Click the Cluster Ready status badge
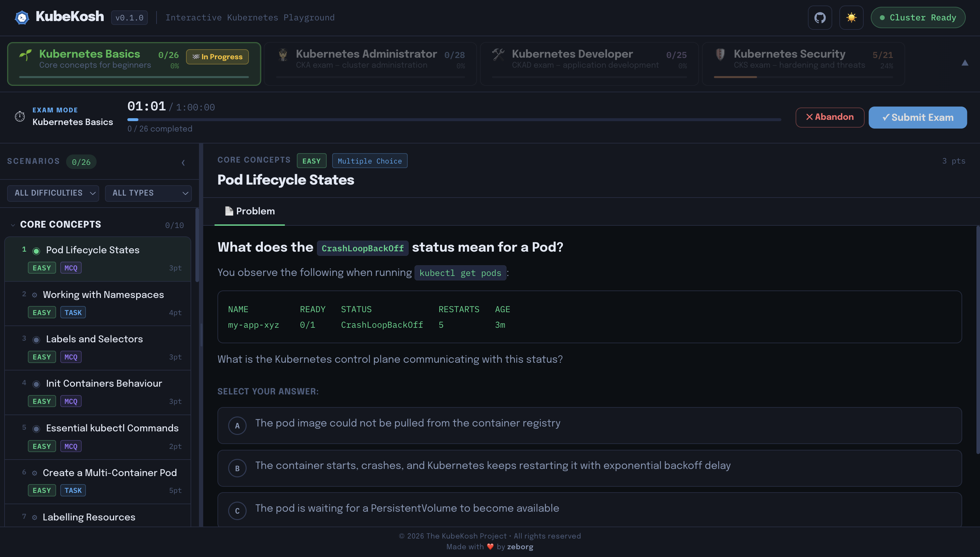The width and height of the screenshot is (980, 557). tap(917, 17)
